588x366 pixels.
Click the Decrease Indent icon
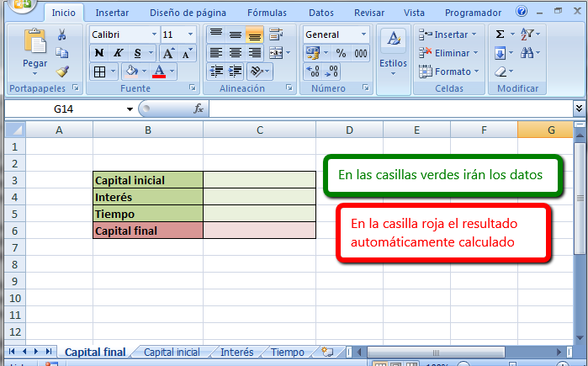pyautogui.click(x=216, y=72)
